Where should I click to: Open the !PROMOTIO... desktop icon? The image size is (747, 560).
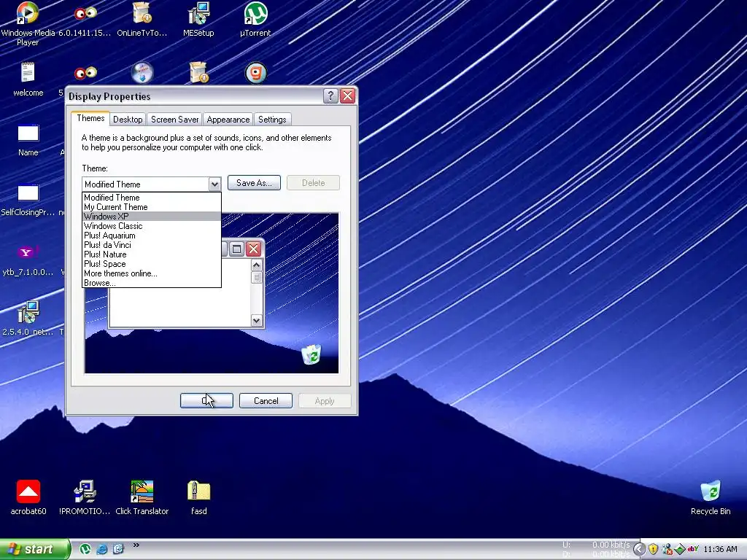coord(85,497)
